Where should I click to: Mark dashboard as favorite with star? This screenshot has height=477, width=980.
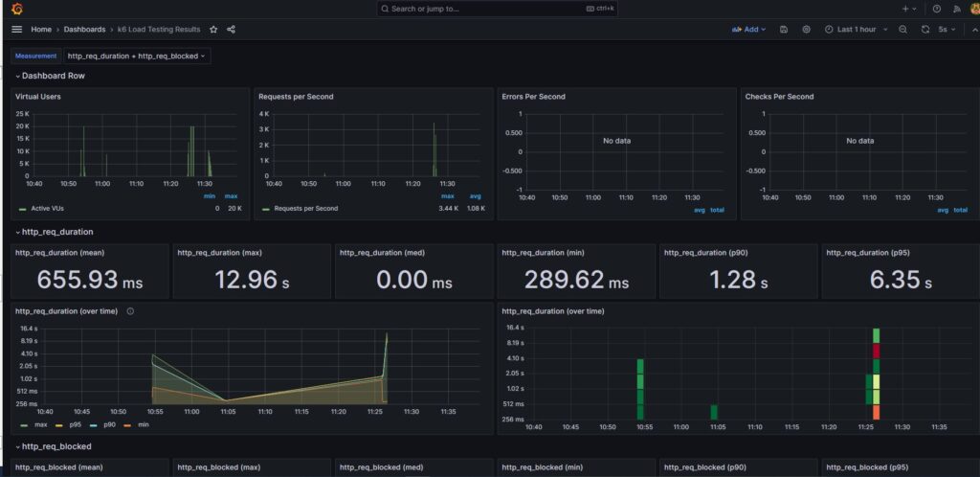click(x=213, y=30)
